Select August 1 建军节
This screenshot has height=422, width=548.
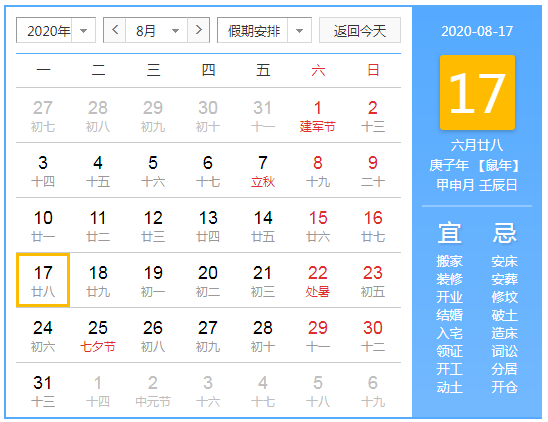[317, 116]
